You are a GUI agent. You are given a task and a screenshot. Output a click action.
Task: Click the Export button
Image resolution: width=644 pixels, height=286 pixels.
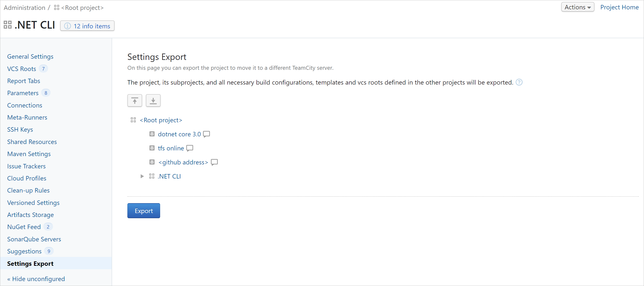point(144,211)
